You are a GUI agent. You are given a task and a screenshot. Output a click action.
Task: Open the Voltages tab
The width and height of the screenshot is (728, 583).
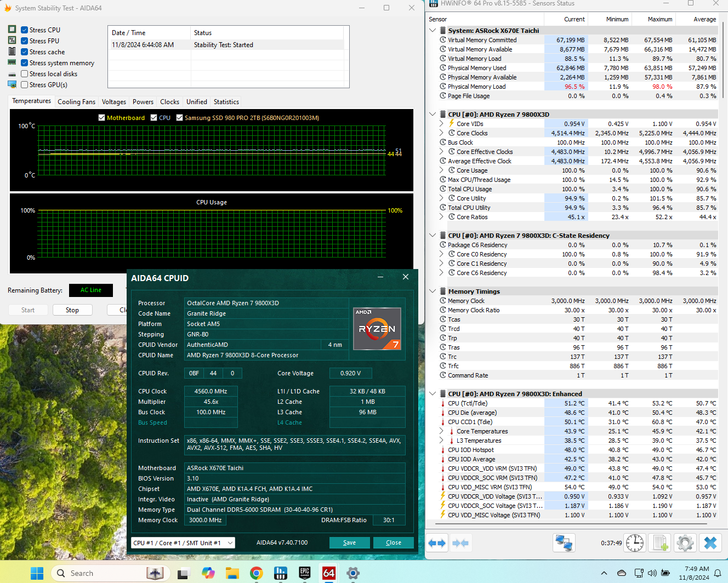coord(114,102)
